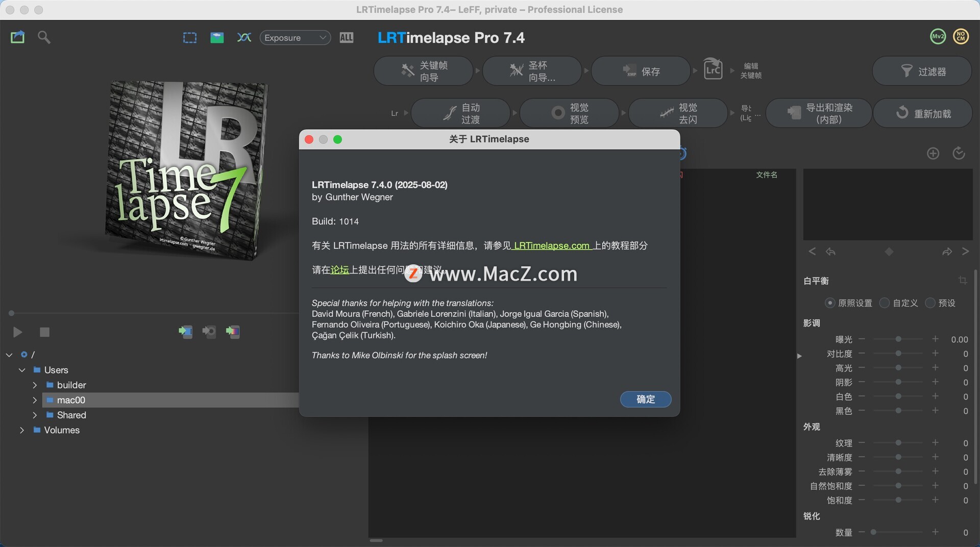The height and width of the screenshot is (547, 980).
Task: Click the plus icon for 纹理
Action: click(x=935, y=442)
